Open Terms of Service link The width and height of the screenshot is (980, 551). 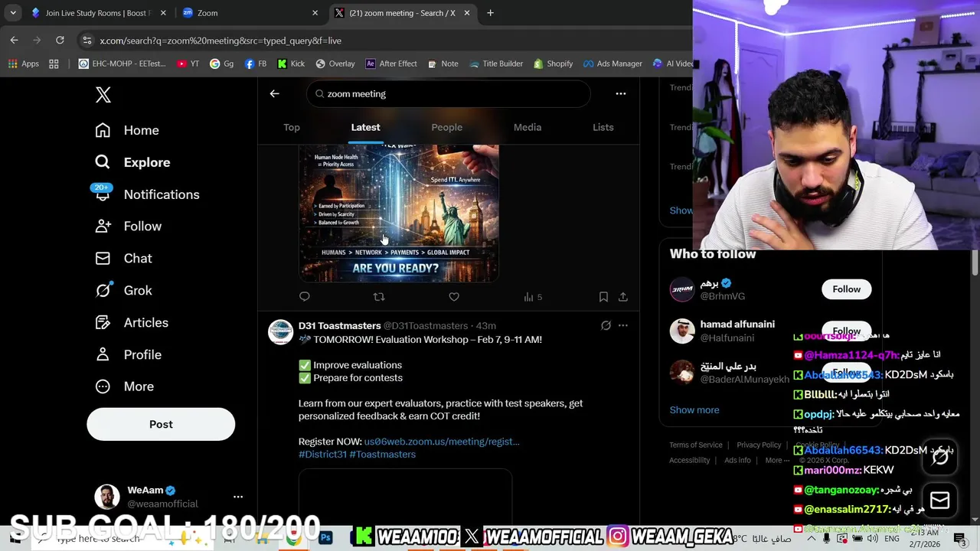click(x=696, y=445)
